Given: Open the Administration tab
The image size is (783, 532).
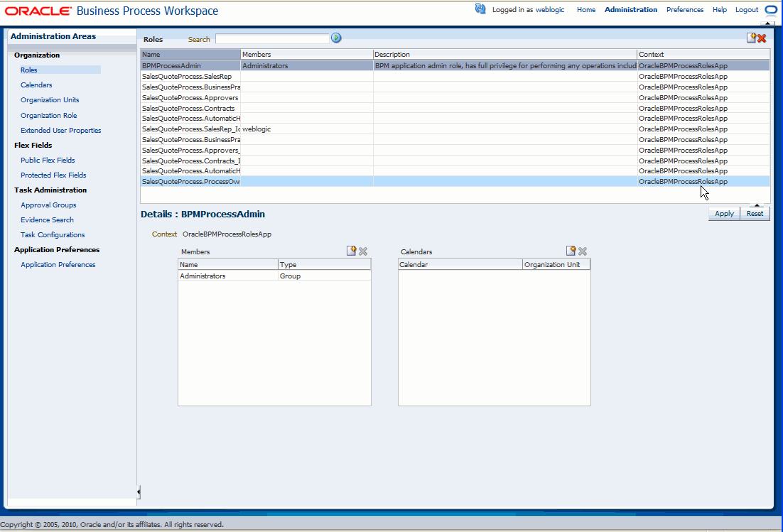Looking at the screenshot, I should pyautogui.click(x=631, y=9).
